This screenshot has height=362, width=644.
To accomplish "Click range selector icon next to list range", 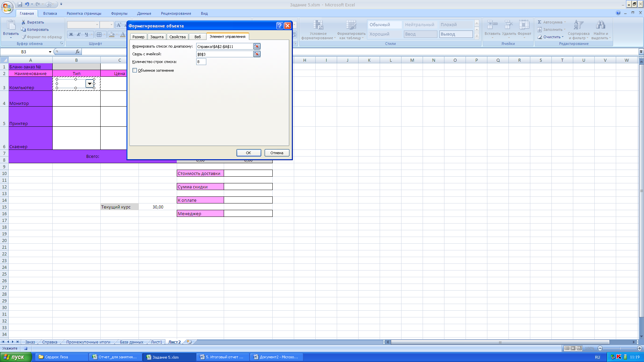I will [257, 46].
